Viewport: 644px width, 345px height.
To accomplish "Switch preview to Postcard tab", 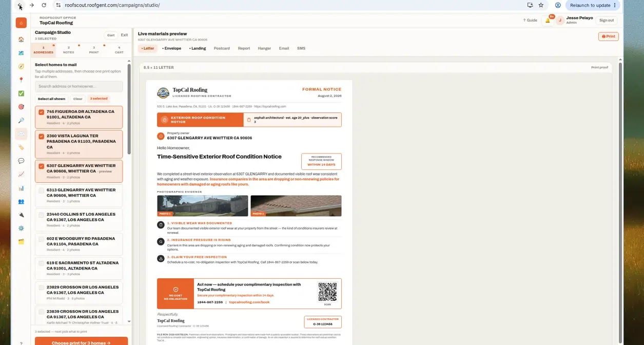I will [x=222, y=48].
